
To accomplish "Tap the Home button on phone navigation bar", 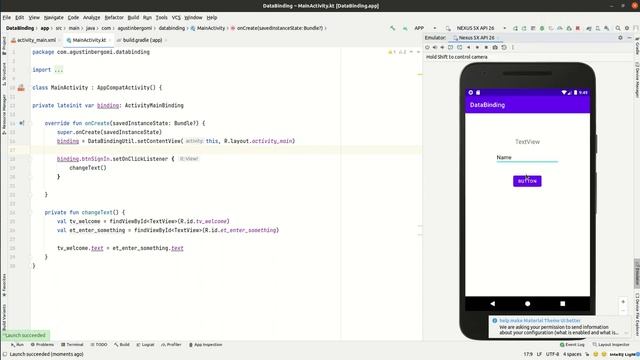I will 528,304.
